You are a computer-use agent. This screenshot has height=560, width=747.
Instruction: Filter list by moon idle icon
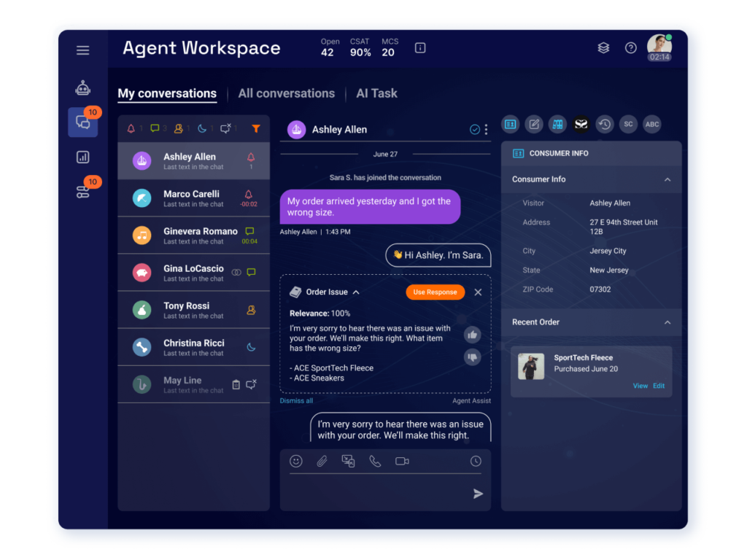(x=202, y=128)
